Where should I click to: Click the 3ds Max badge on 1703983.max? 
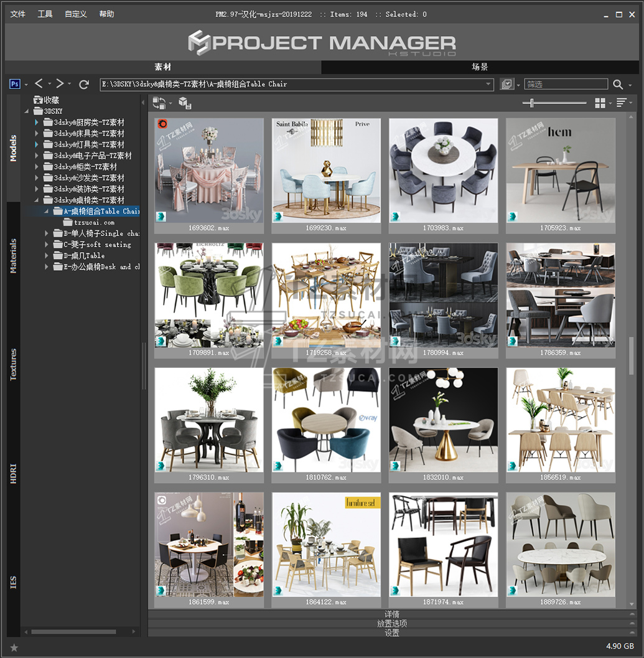tap(394, 217)
